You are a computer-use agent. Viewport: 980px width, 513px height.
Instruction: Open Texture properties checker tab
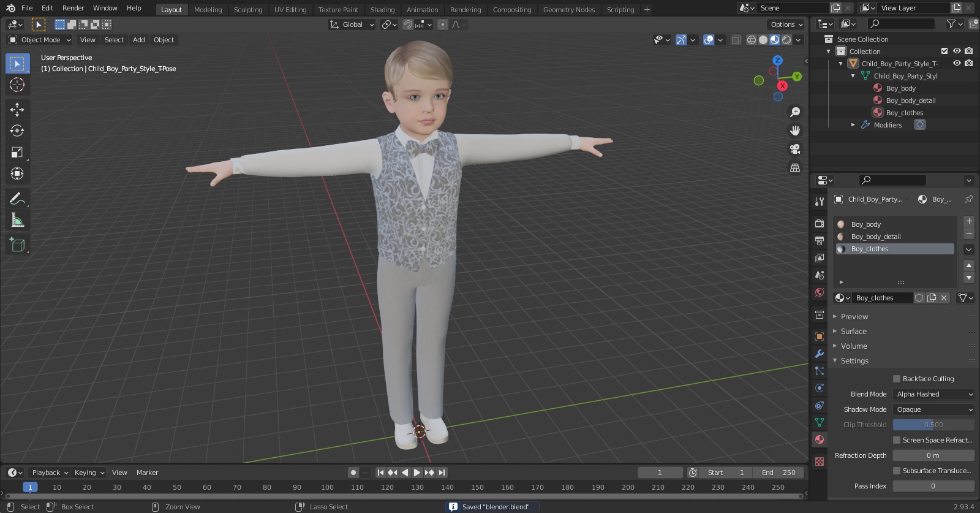[x=820, y=462]
